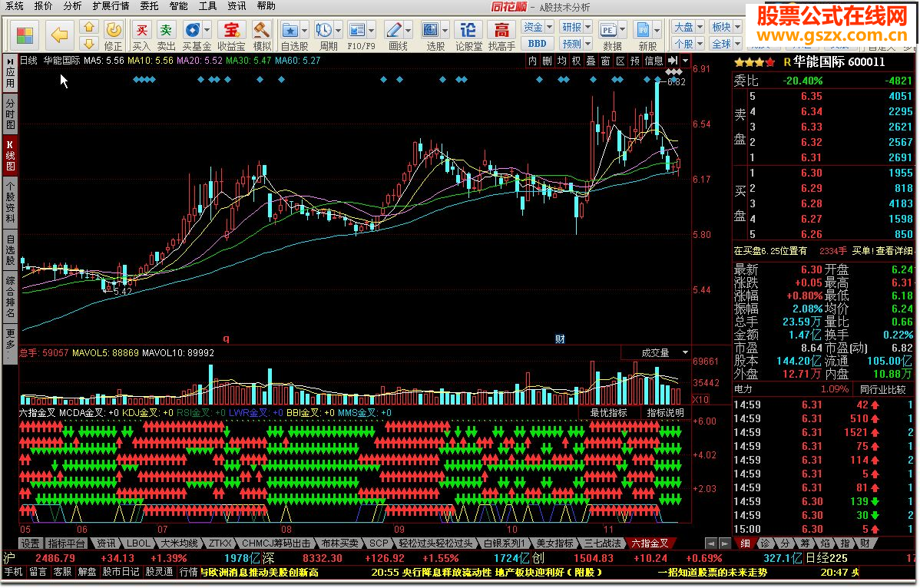This screenshot has height=588, width=920.
Task: Click the four-color home grid icon
Action: (x=25, y=35)
